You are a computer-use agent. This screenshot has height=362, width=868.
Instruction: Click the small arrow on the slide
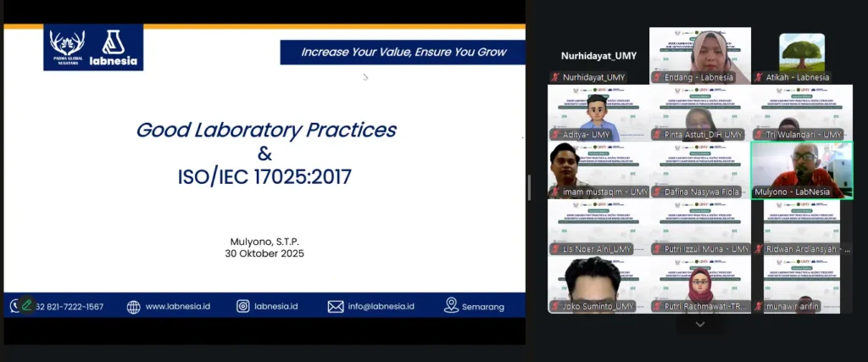pos(365,77)
